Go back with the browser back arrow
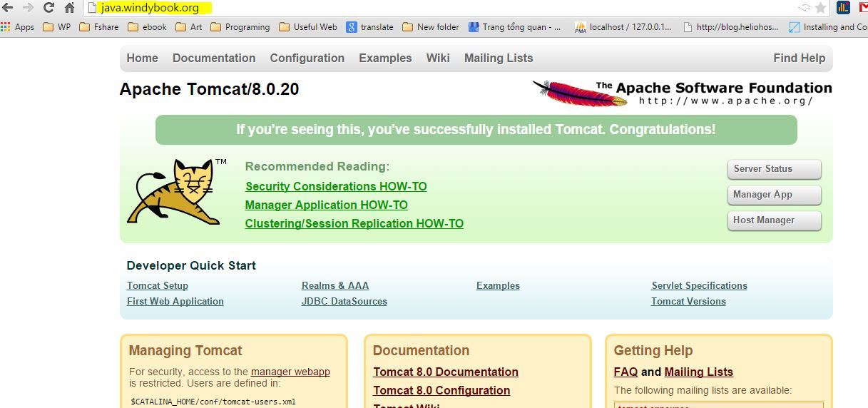This screenshot has height=408, width=868. click(8, 8)
